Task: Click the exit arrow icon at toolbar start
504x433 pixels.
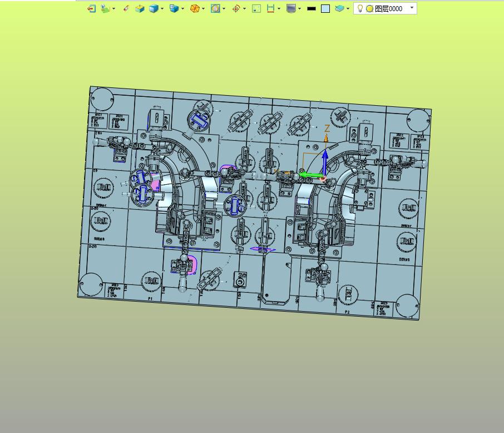Action: pos(92,9)
